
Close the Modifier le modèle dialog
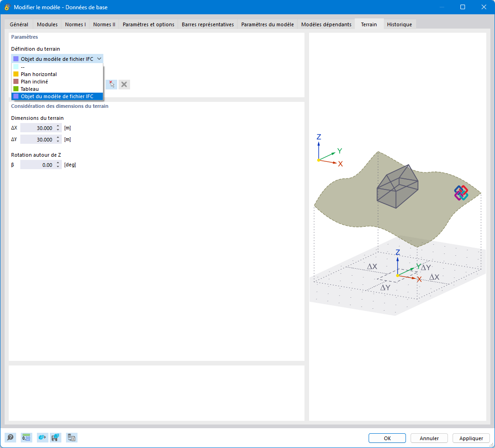tap(483, 7)
